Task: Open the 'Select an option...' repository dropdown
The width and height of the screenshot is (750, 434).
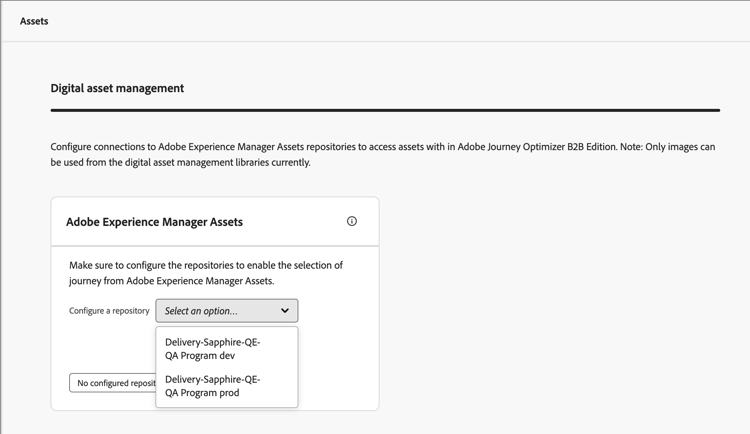Action: (x=226, y=311)
